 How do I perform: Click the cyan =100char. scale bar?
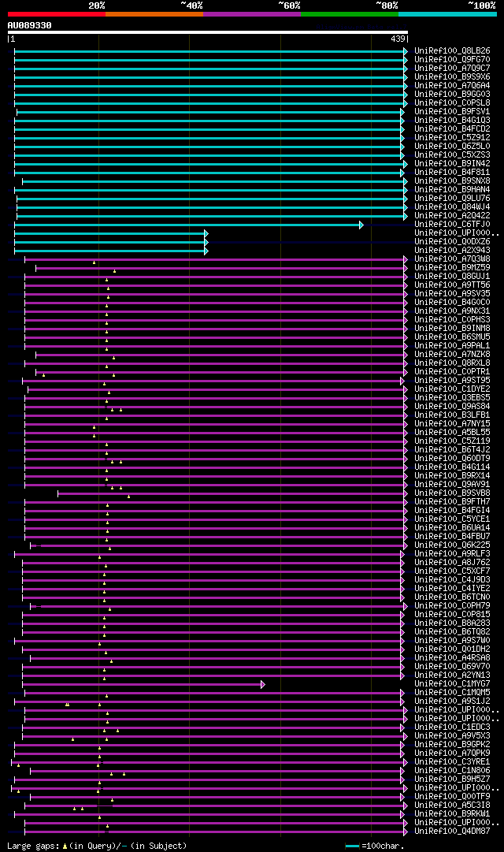coord(353,846)
